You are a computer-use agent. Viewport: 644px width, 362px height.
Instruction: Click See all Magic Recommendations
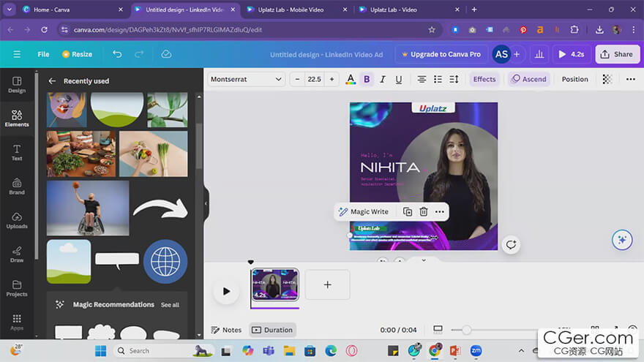pyautogui.click(x=170, y=305)
